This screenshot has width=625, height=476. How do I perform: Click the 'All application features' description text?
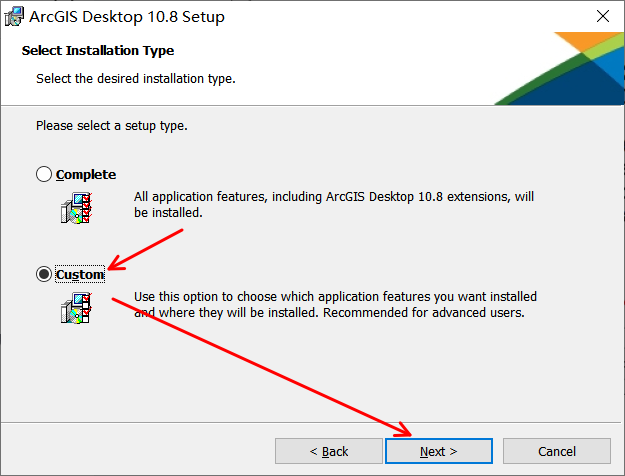pyautogui.click(x=334, y=205)
